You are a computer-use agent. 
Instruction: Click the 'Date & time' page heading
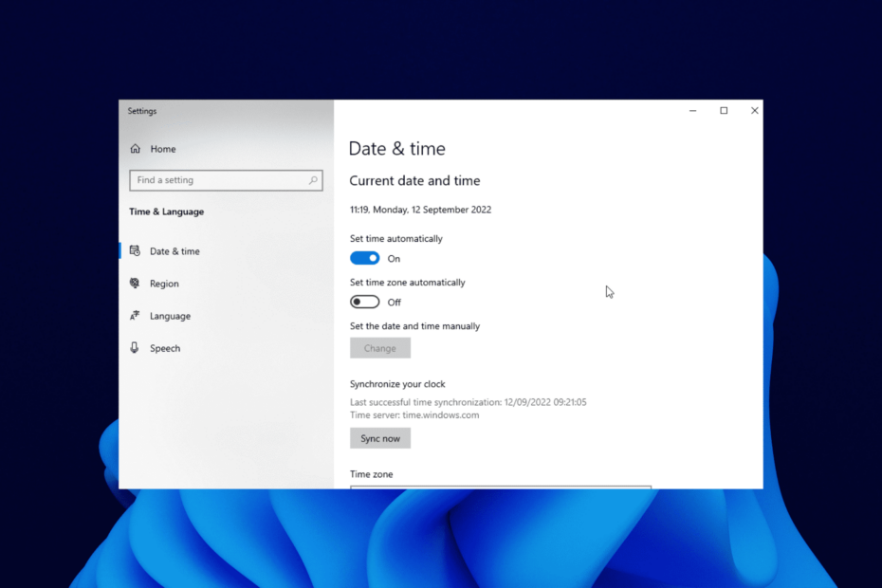[397, 149]
